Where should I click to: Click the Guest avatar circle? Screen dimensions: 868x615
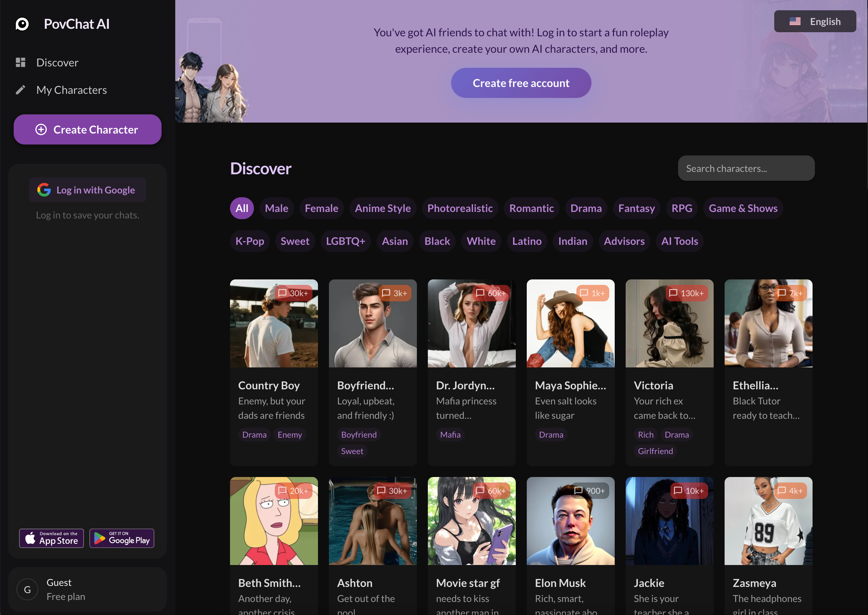[27, 589]
